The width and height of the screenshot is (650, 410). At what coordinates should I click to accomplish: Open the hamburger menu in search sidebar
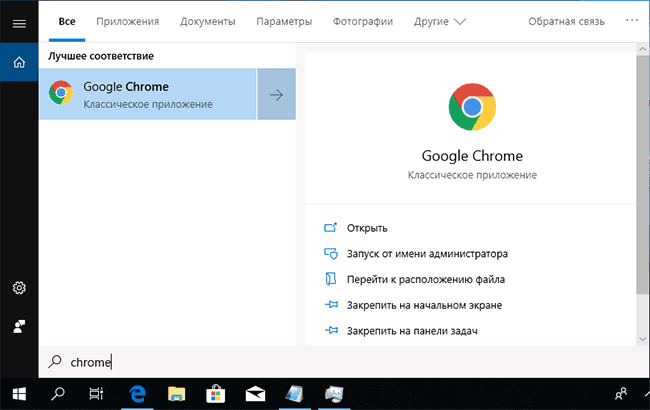point(19,24)
